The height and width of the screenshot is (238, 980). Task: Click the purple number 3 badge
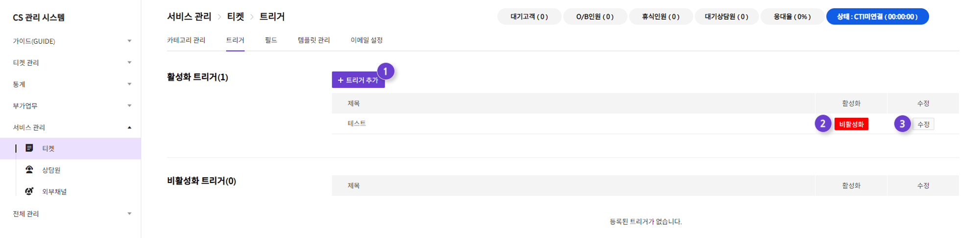(x=902, y=124)
